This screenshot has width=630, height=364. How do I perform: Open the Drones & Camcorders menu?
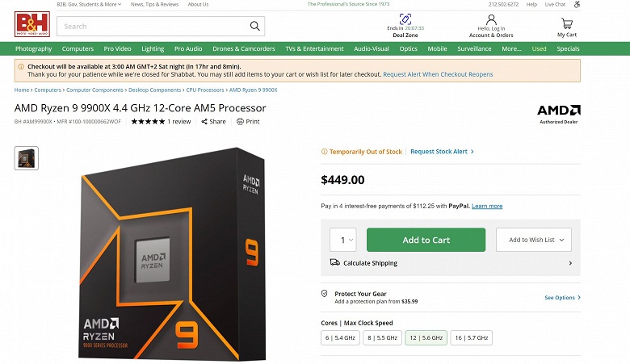[244, 49]
